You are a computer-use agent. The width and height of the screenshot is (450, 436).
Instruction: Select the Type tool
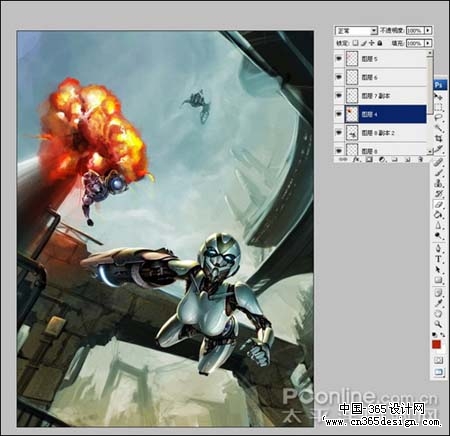click(x=438, y=259)
